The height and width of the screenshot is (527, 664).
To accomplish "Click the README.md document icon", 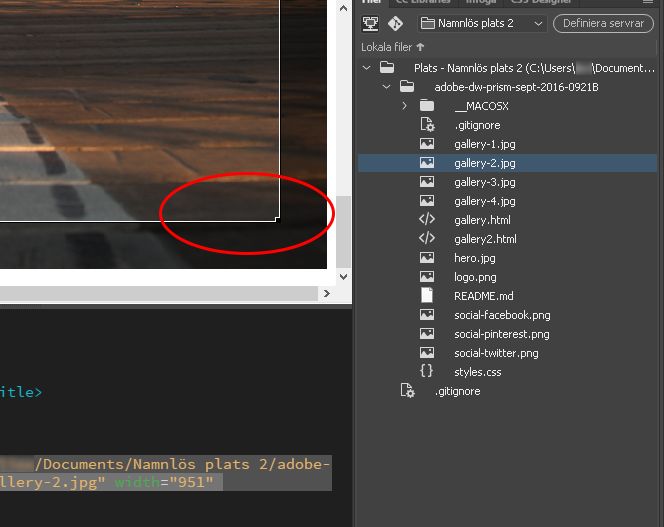I will [x=427, y=295].
